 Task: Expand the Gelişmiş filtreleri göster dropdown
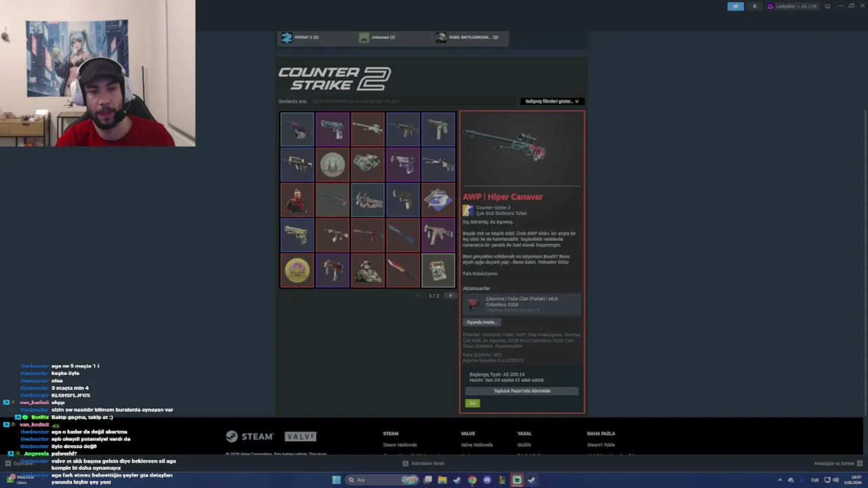[552, 101]
